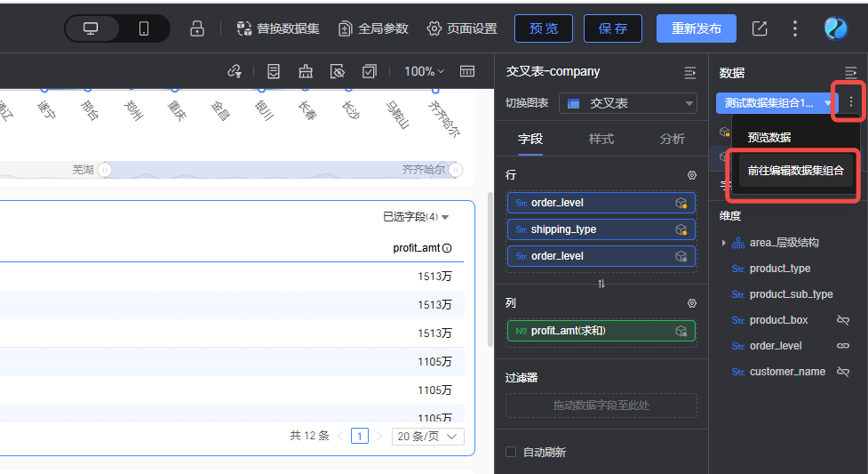Select 前往编辑数据集组合 menu option

tap(795, 170)
